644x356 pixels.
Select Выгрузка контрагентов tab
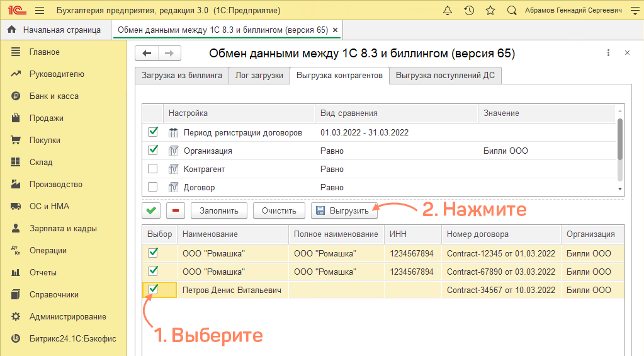pyautogui.click(x=340, y=76)
